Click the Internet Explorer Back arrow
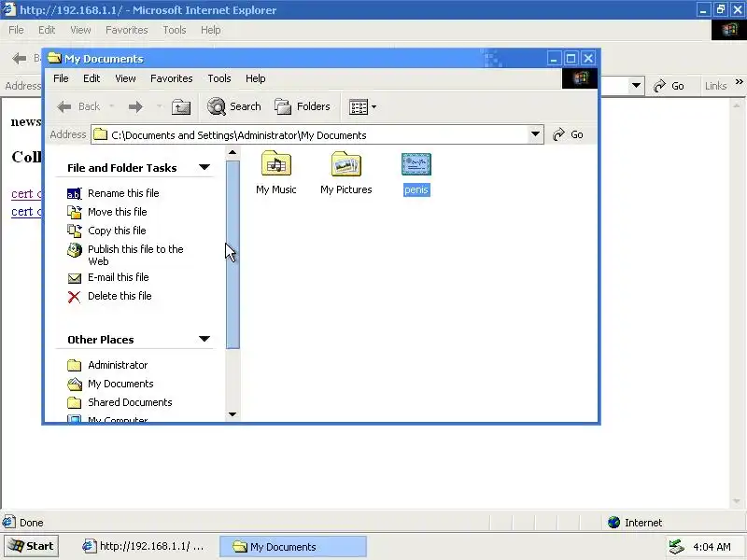The width and height of the screenshot is (747, 560). point(19,59)
